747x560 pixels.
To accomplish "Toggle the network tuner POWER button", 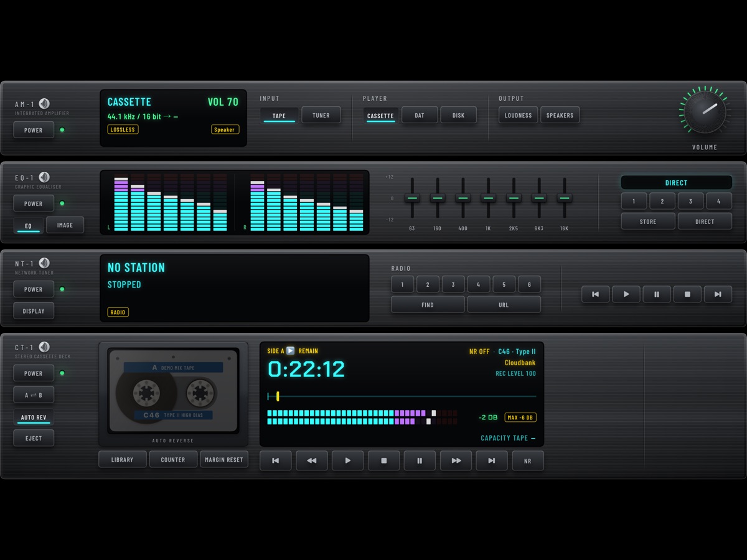I will (x=34, y=289).
